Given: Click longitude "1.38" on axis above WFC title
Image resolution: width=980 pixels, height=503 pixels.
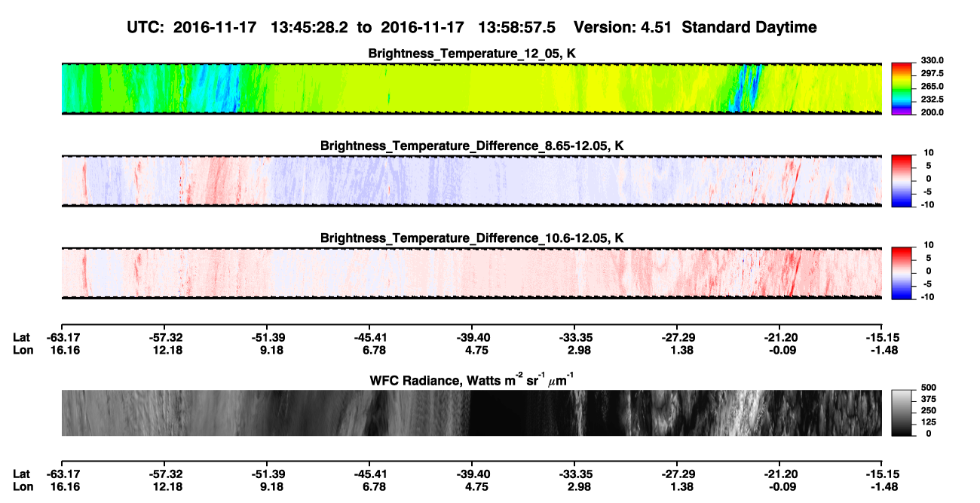Looking at the screenshot, I should [681, 349].
